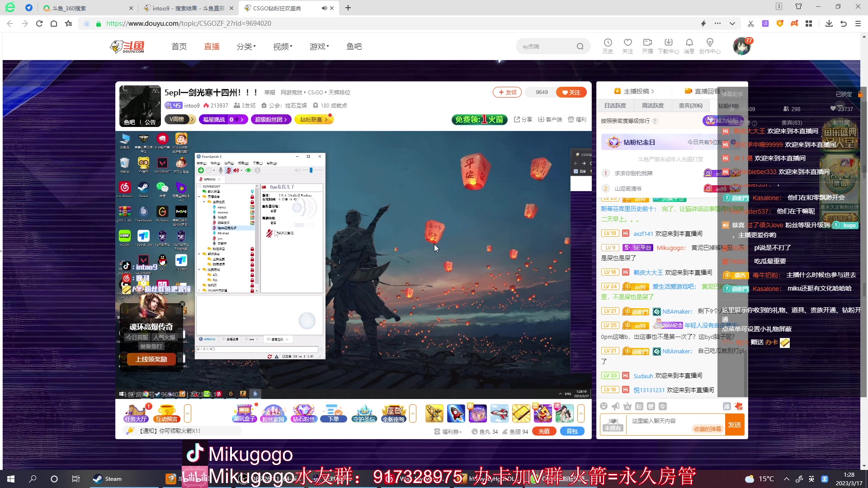The width and height of the screenshot is (868, 488).
Task: Open the 鱼吧 menu item
Action: tap(354, 46)
